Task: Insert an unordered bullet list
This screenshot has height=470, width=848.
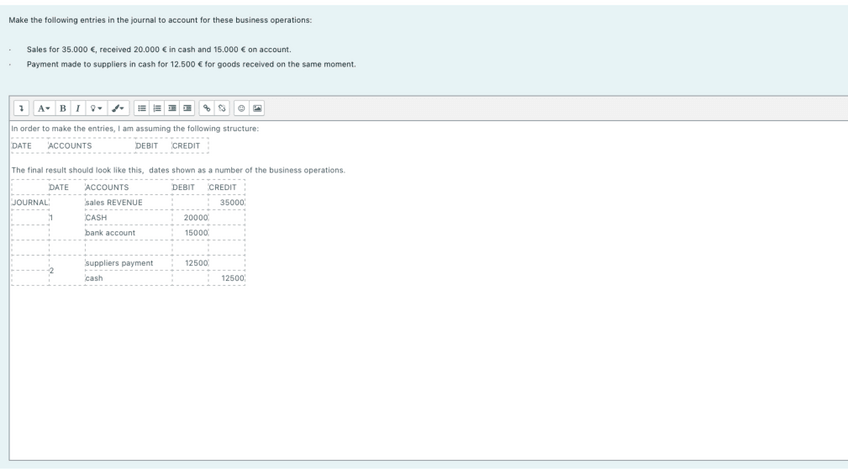Action: tap(142, 108)
